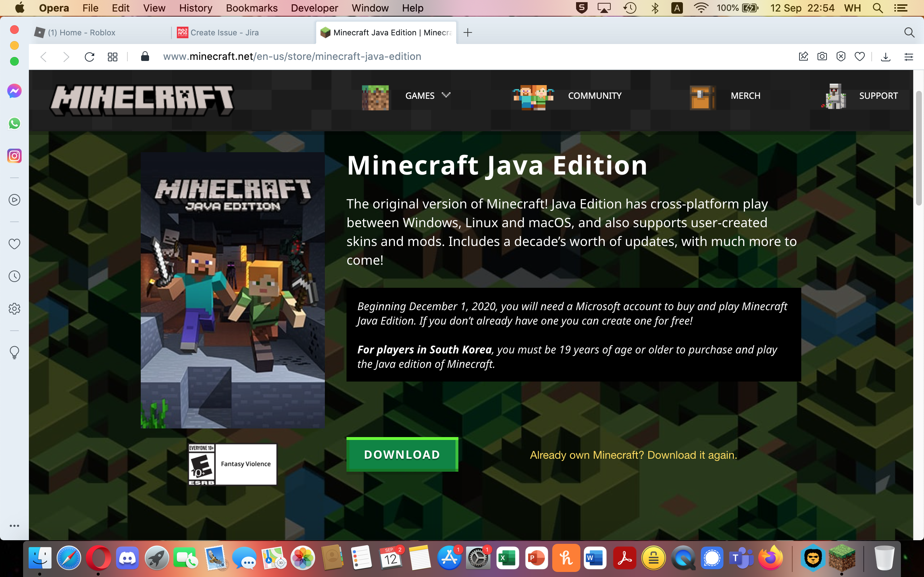Image resolution: width=924 pixels, height=577 pixels.
Task: Expand the GAMES dropdown menu
Action: click(x=428, y=96)
